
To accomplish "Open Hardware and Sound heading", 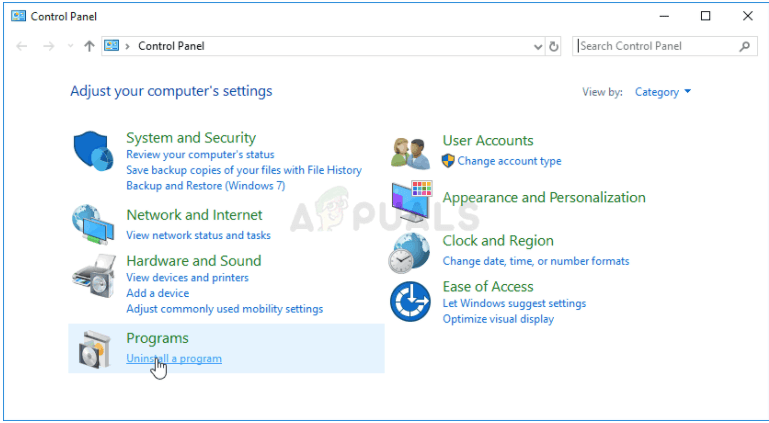I will [x=194, y=261].
